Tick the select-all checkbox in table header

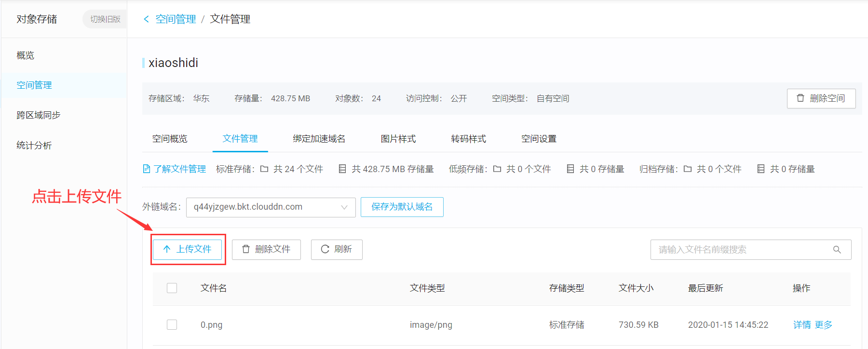coord(172,288)
